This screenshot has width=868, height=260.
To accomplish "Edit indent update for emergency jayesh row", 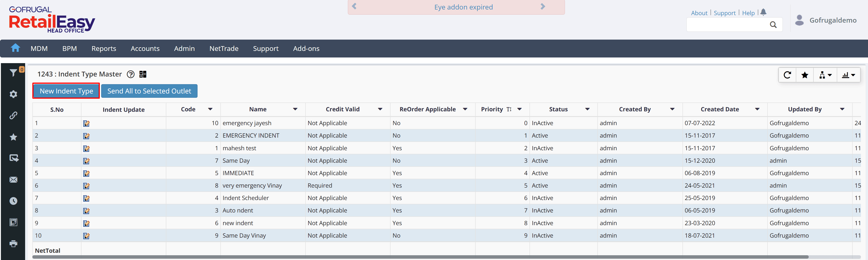I will click(86, 123).
